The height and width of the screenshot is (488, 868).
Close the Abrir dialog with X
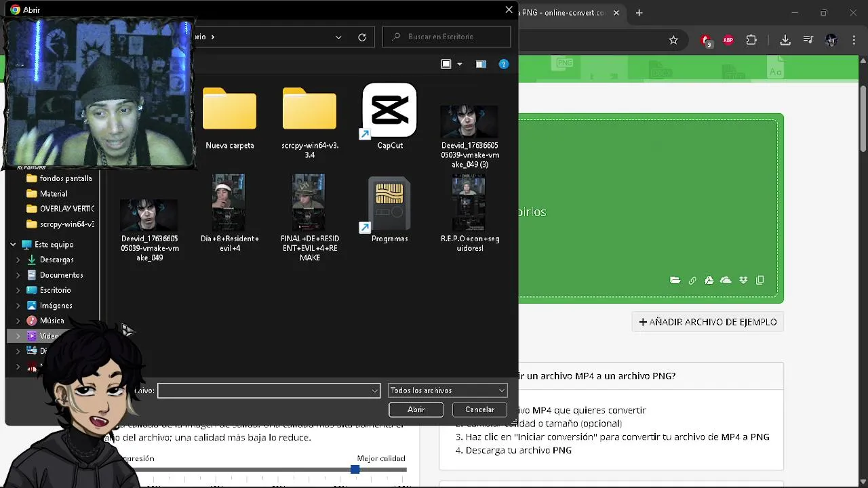coord(509,9)
